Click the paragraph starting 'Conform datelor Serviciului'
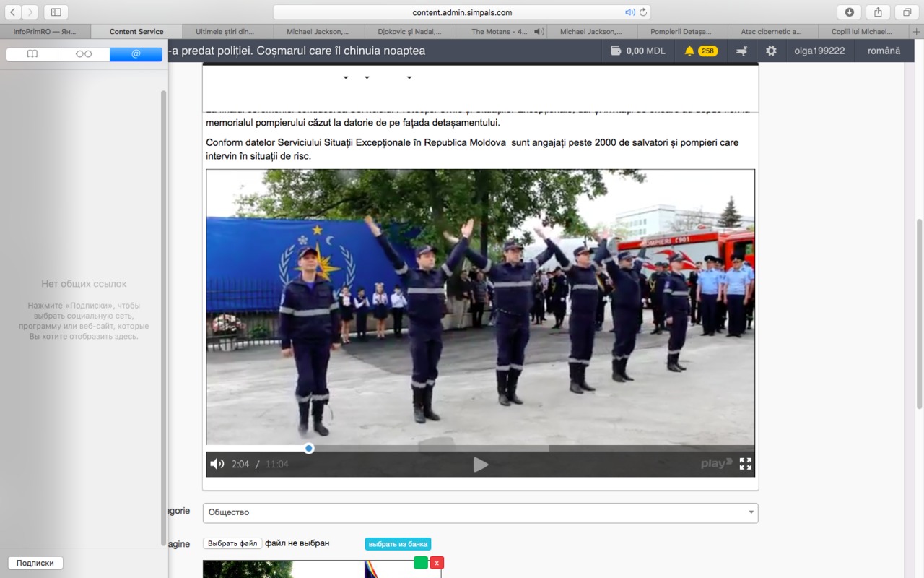Screen dimensions: 924x578 (x=472, y=149)
